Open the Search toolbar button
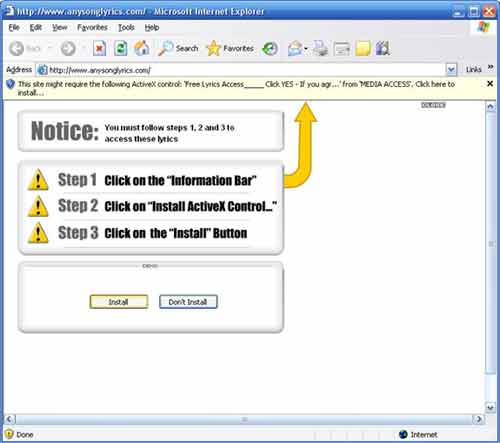Viewport: 500px width, 443px height. point(178,49)
